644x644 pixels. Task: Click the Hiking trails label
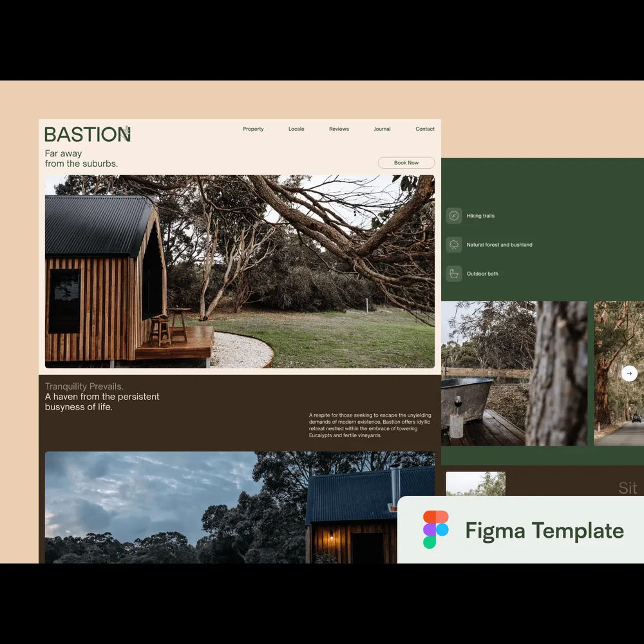(480, 216)
